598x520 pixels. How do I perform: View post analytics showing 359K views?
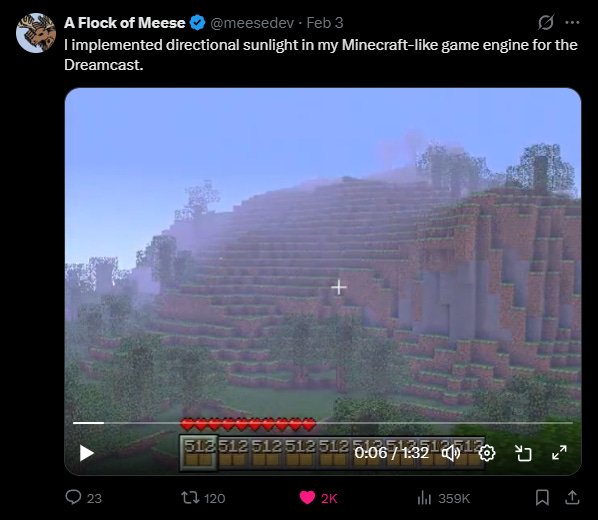(x=444, y=498)
